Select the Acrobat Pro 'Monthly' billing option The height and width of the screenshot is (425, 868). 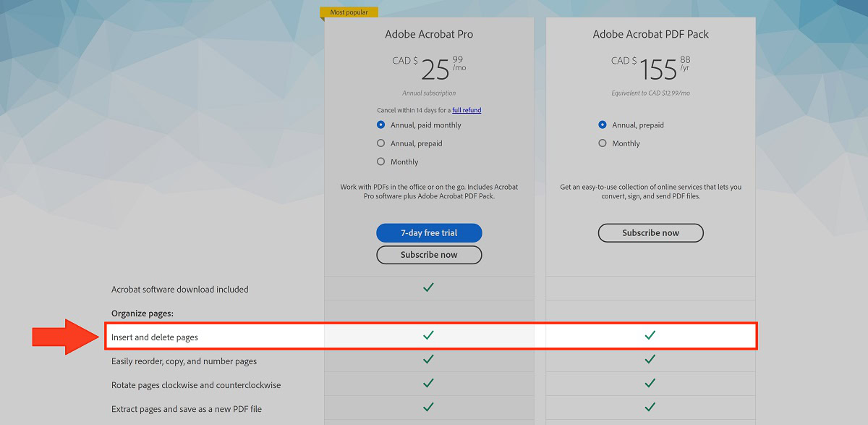381,162
